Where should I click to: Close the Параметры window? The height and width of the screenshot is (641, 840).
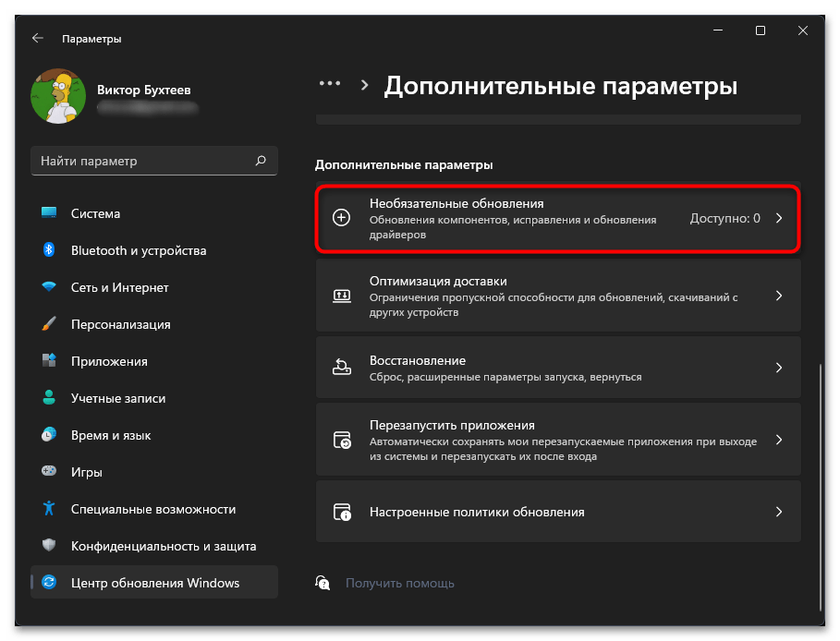coord(802,30)
